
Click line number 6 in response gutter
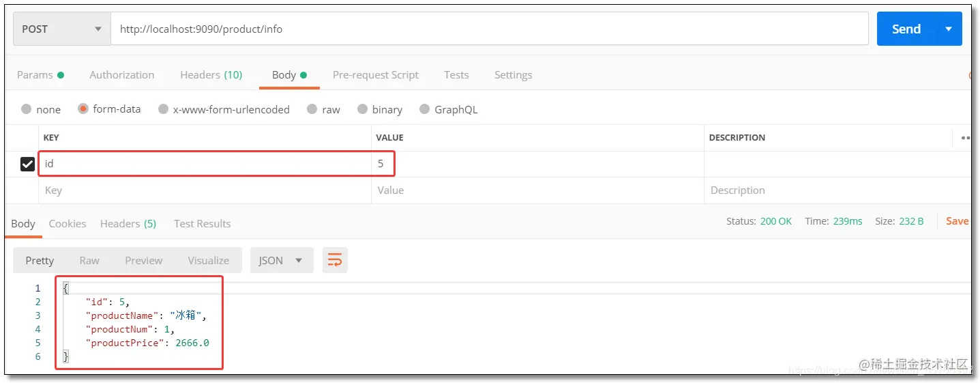tap(38, 356)
